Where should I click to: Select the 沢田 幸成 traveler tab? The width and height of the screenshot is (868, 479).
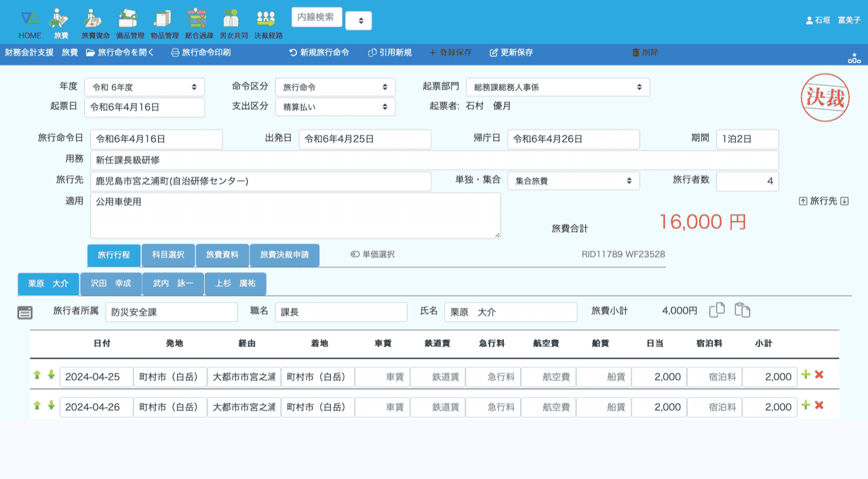(111, 284)
